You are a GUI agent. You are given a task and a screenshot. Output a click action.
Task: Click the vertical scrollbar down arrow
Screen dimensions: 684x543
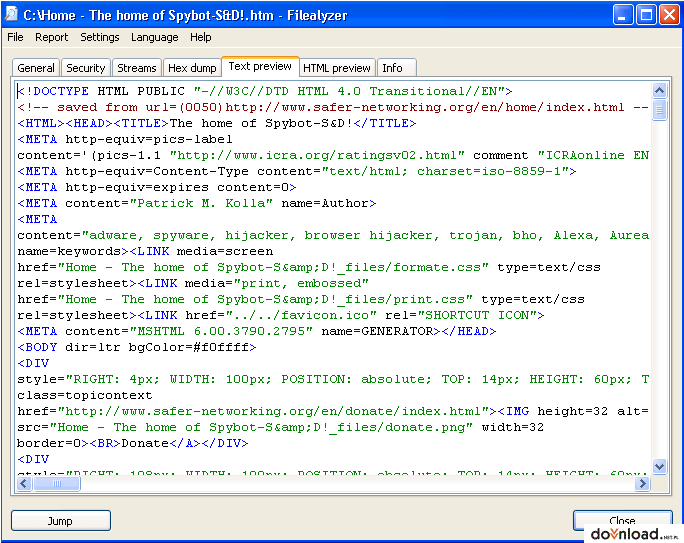click(659, 466)
